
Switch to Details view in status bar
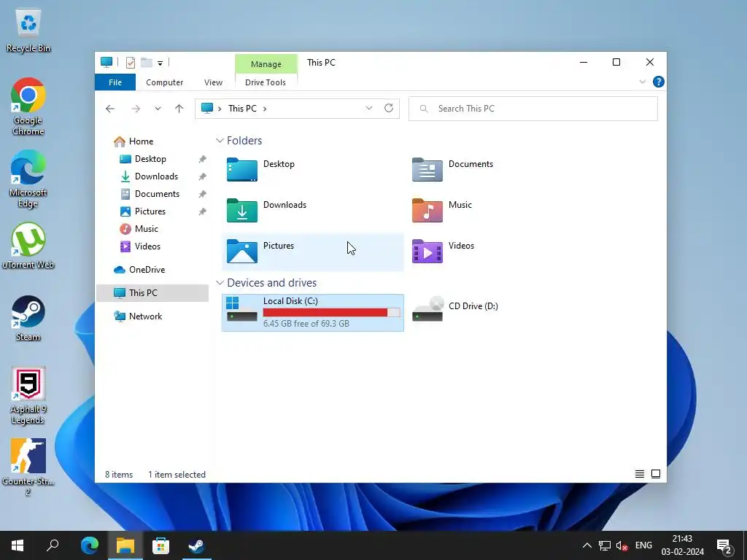(x=640, y=474)
